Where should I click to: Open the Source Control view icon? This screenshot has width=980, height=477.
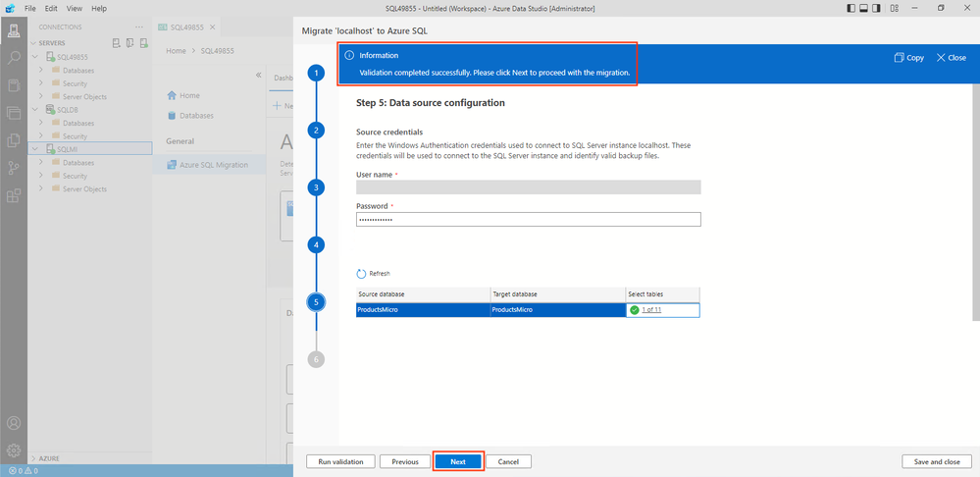pyautogui.click(x=13, y=168)
